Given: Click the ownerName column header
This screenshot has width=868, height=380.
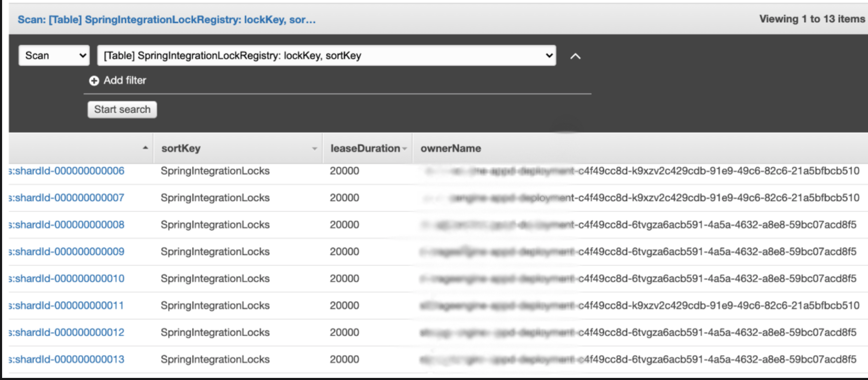Looking at the screenshot, I should point(450,149).
